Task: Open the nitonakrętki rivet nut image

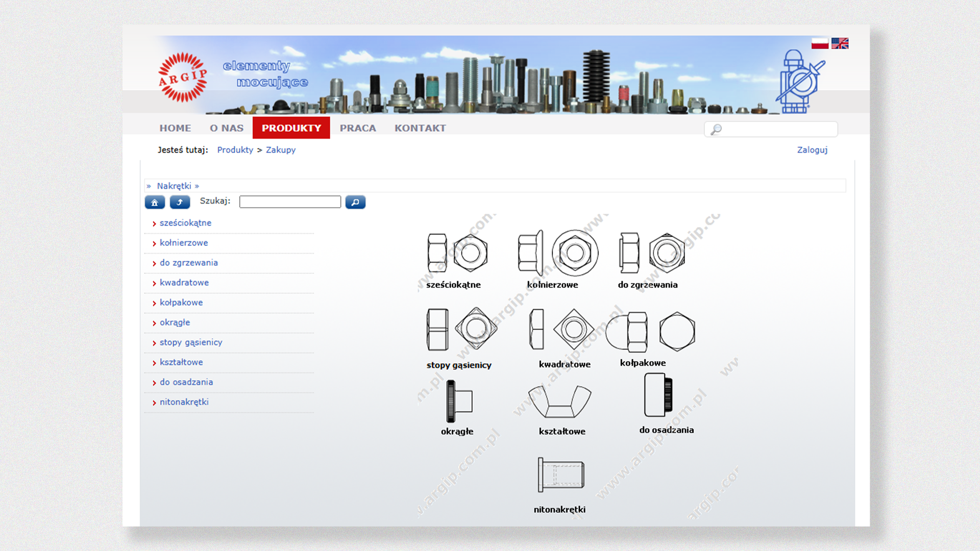Action: tap(560, 475)
